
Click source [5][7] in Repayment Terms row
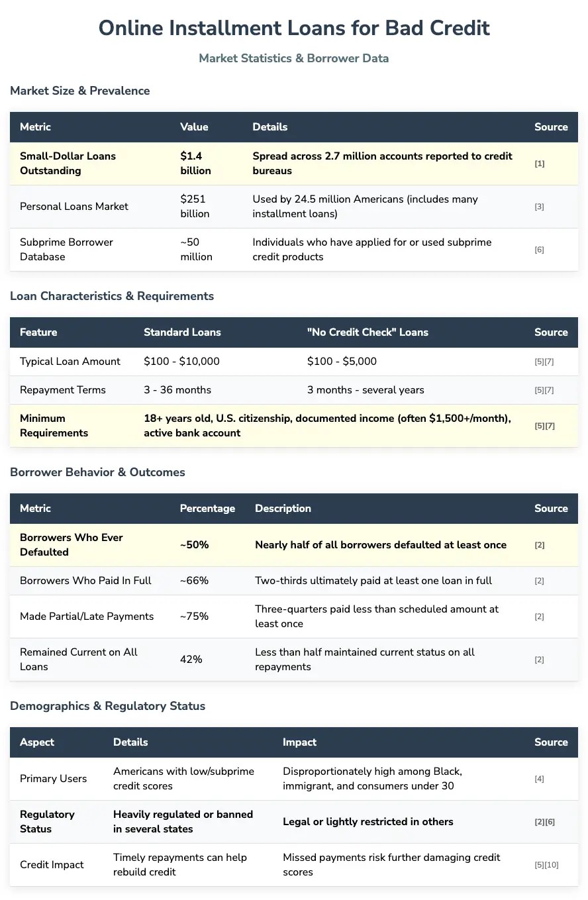pos(545,390)
